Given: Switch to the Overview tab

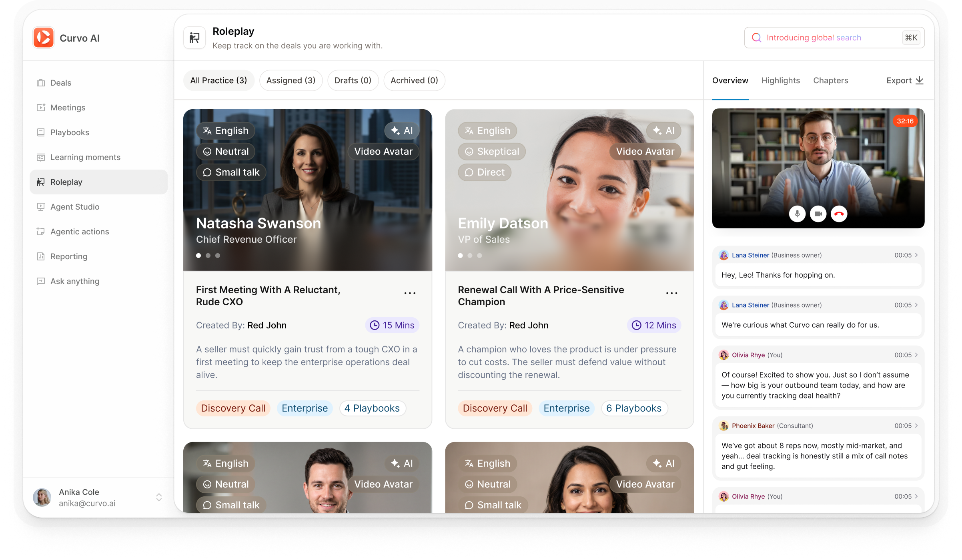Looking at the screenshot, I should [730, 80].
